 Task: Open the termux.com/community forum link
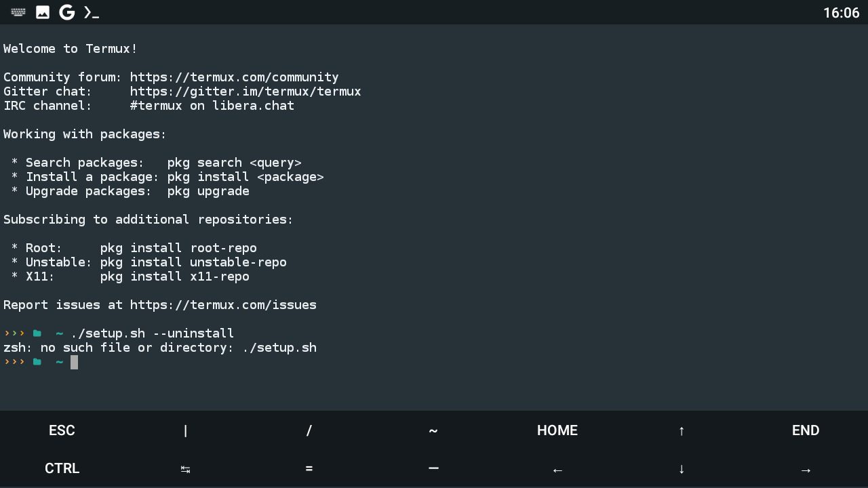235,77
